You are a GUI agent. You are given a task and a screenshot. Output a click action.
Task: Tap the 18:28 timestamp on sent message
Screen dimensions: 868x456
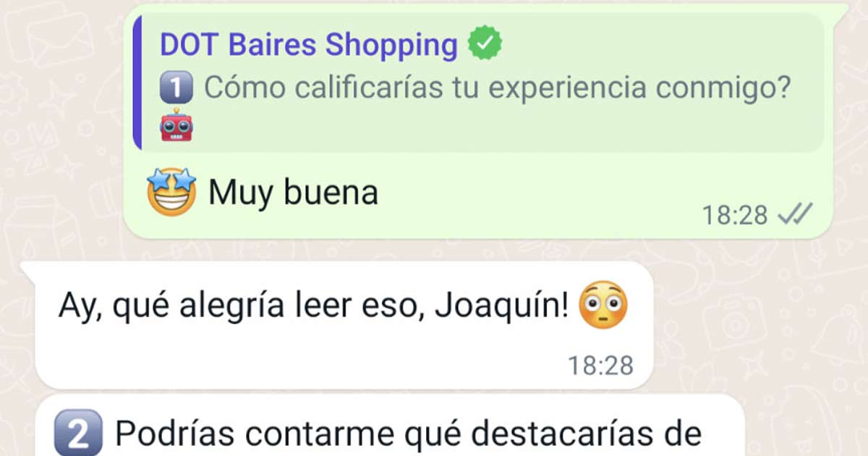735,215
